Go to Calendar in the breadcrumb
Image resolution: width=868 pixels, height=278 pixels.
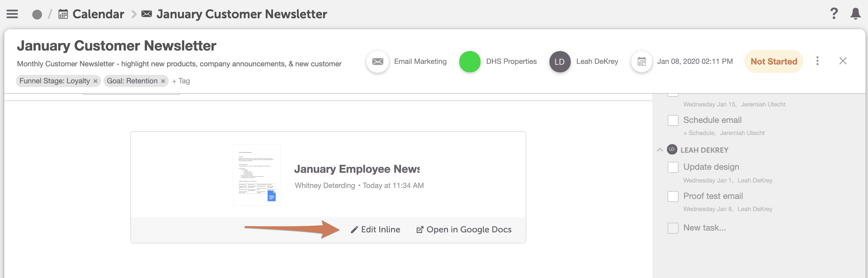click(98, 14)
